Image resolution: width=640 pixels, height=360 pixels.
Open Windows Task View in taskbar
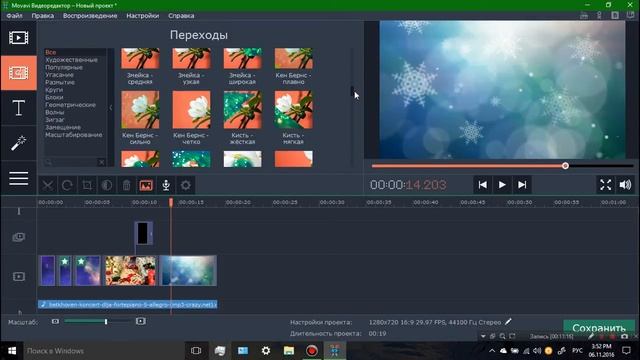click(x=196, y=351)
